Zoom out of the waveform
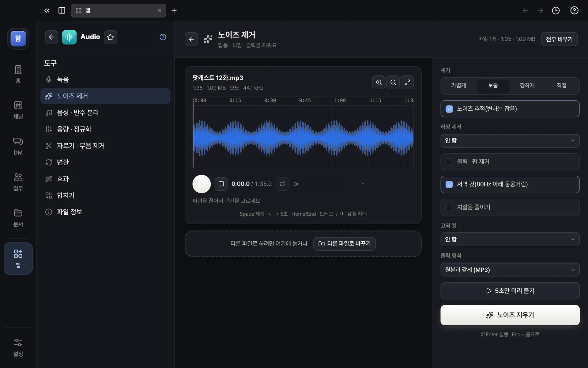The height and width of the screenshot is (368, 588). click(393, 82)
